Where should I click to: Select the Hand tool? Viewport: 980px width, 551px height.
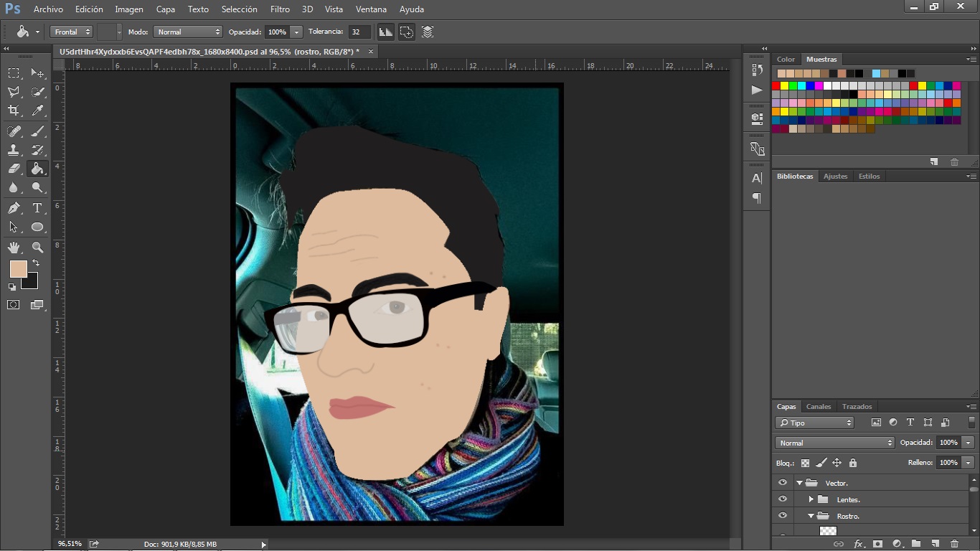[14, 248]
